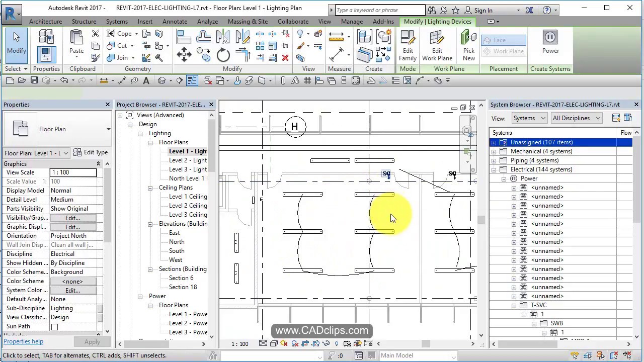Edit the View Scale value field
This screenshot has width=644, height=362.
(73, 172)
